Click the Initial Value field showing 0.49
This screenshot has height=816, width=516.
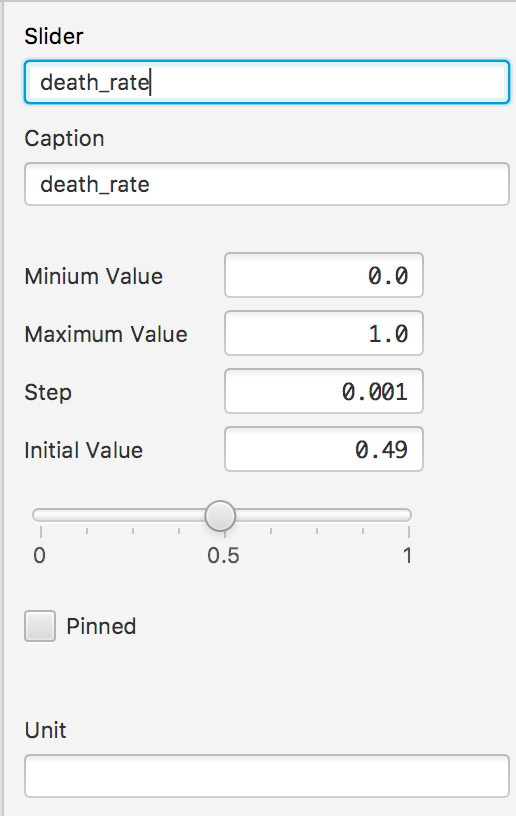(324, 450)
